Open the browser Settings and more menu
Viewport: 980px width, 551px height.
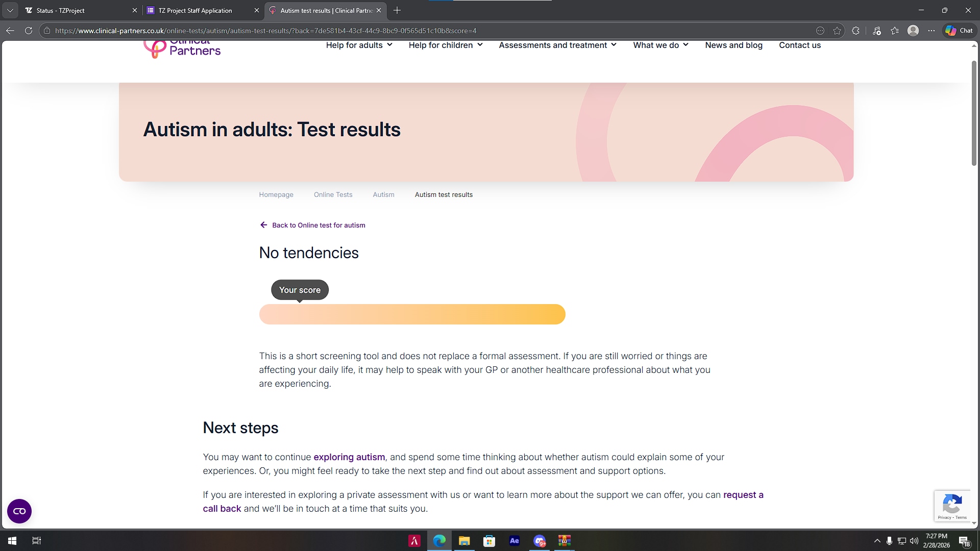point(932,31)
